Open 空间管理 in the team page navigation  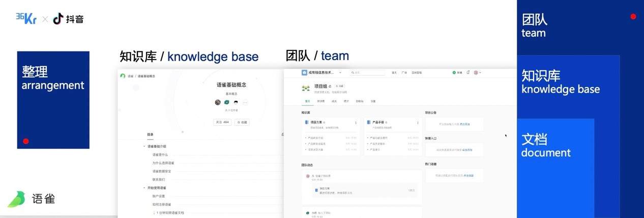click(x=417, y=73)
